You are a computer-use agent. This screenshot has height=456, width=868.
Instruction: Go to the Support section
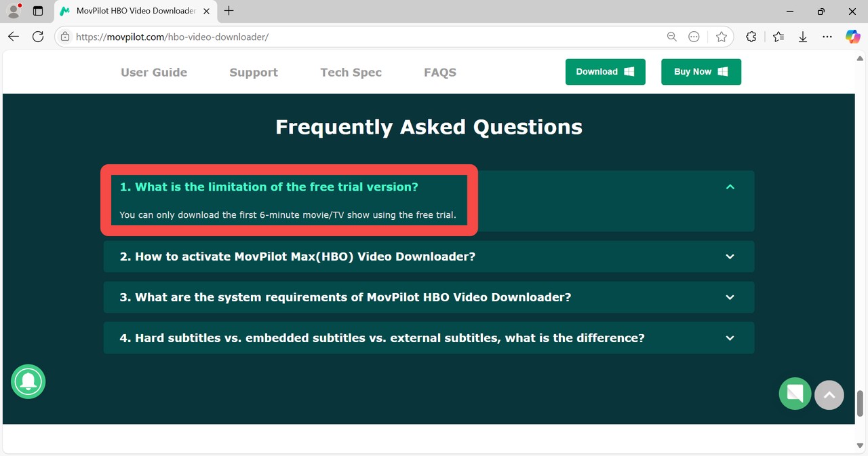(254, 72)
